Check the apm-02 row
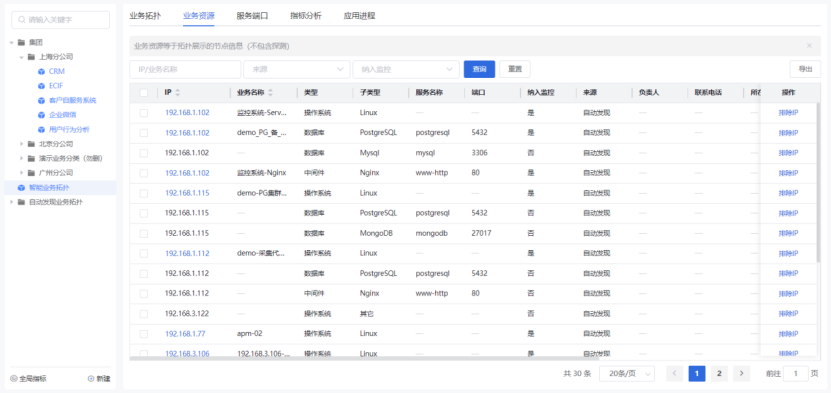 click(x=144, y=334)
